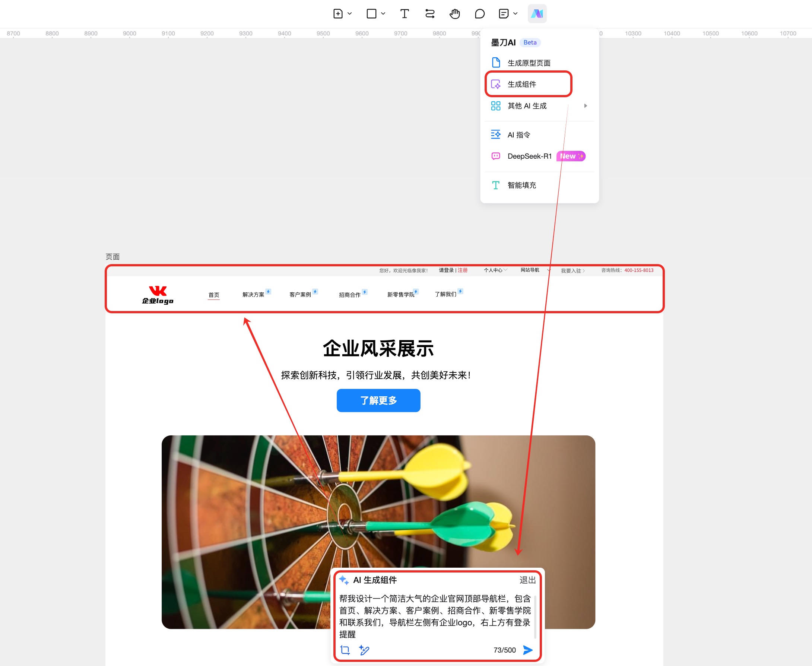Click the 生成原型页面 document icon
Screen dimensions: 812x666
495,63
